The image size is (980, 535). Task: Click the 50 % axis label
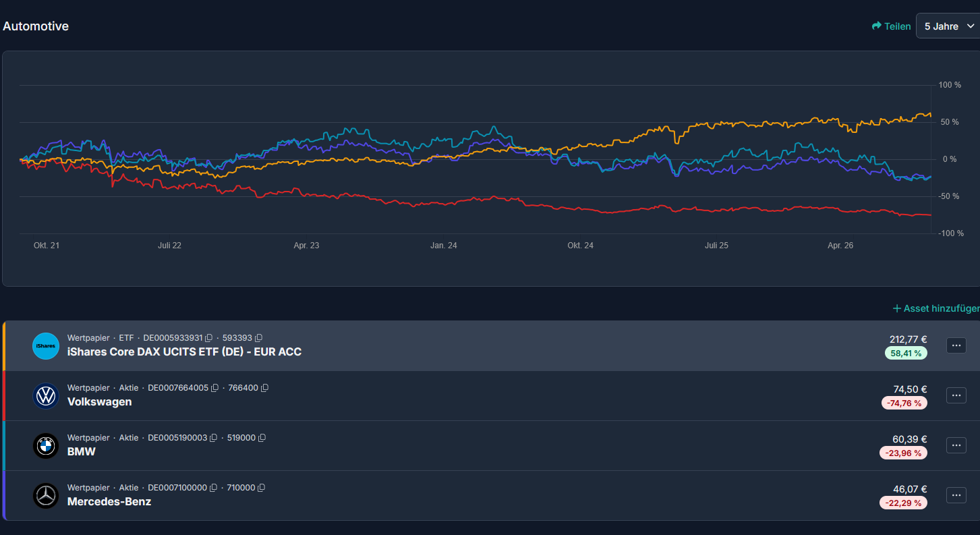pyautogui.click(x=949, y=122)
